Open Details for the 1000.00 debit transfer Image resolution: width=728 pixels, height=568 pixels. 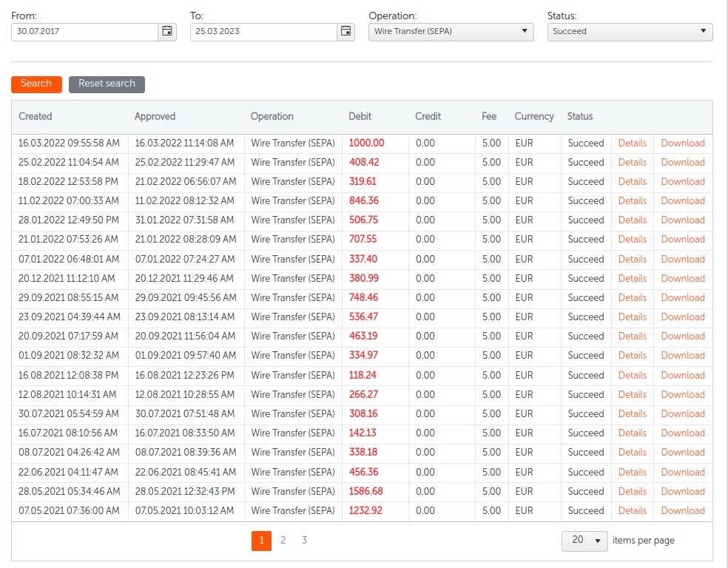[x=632, y=143]
